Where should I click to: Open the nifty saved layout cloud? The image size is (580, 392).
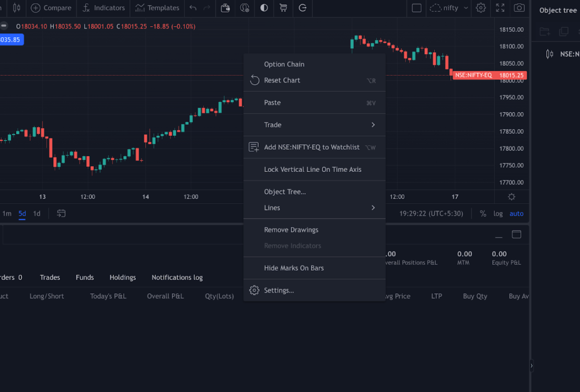[x=444, y=8]
